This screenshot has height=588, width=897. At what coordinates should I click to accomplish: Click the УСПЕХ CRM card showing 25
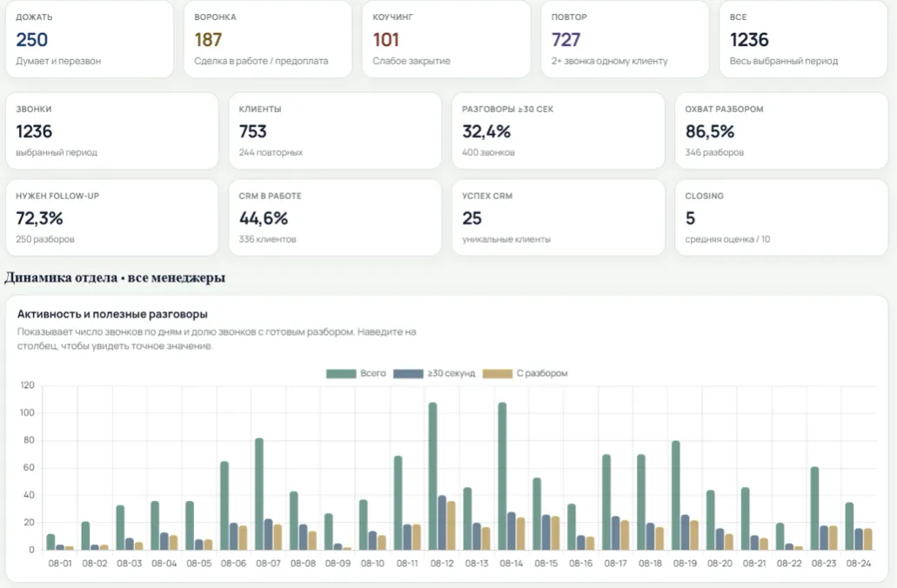click(559, 217)
